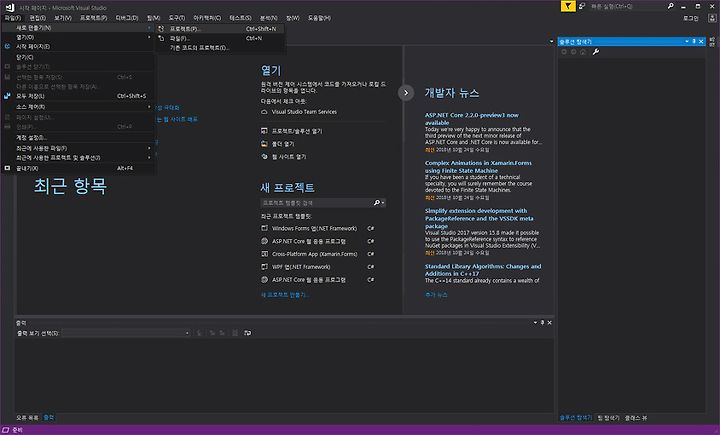720x435 pixels.
Task: Open the Solution Explorer window options dropdown arrow
Action: coord(687,41)
